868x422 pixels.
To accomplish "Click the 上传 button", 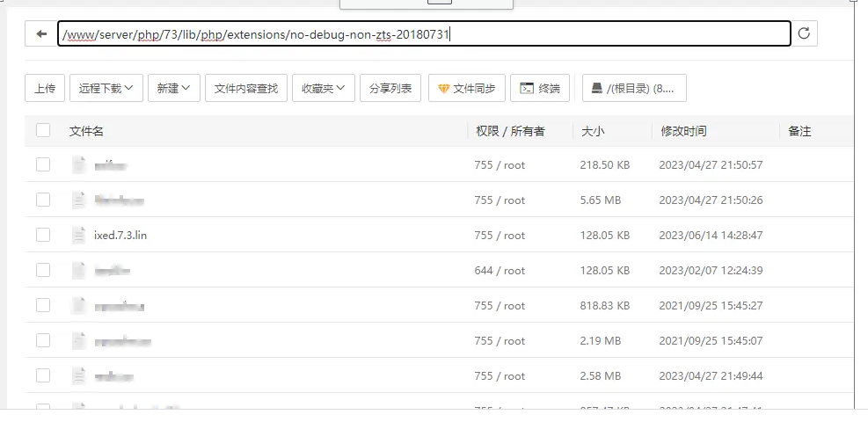I will (x=45, y=88).
